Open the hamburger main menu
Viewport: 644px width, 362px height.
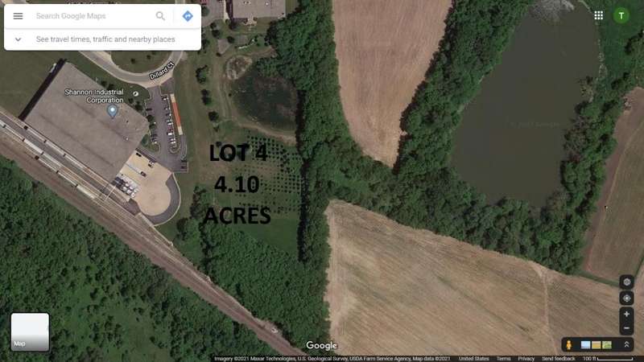[x=18, y=16]
